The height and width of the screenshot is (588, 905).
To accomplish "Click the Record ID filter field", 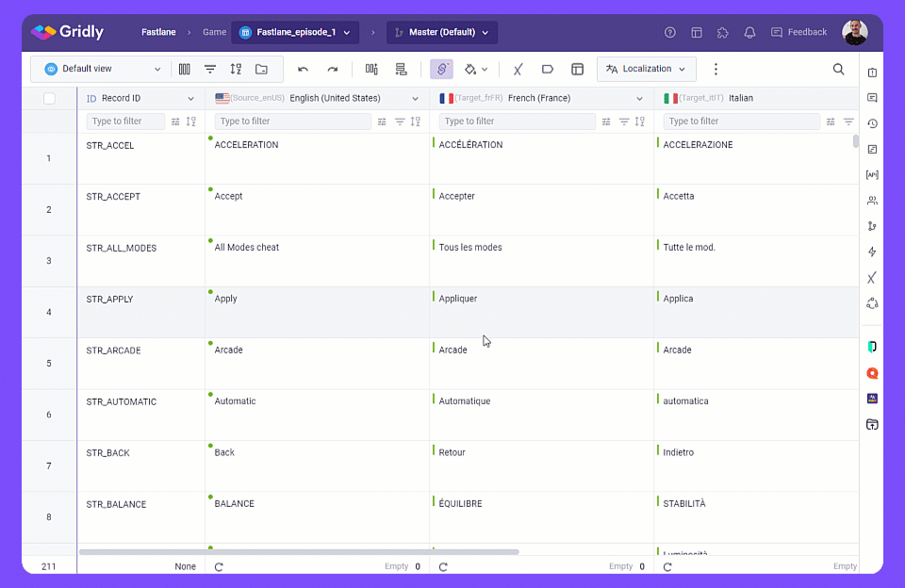I will click(x=125, y=122).
